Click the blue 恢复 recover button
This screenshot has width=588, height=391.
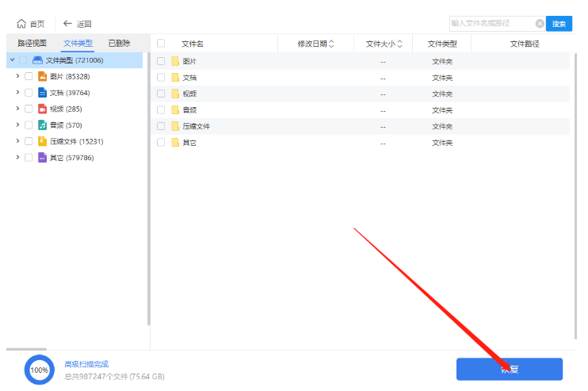[509, 369]
